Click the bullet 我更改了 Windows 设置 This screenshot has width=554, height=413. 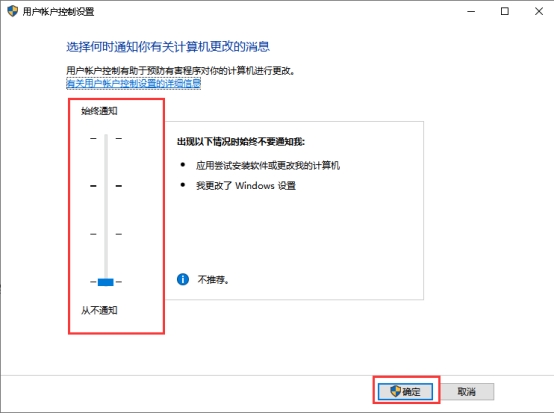[x=246, y=185]
